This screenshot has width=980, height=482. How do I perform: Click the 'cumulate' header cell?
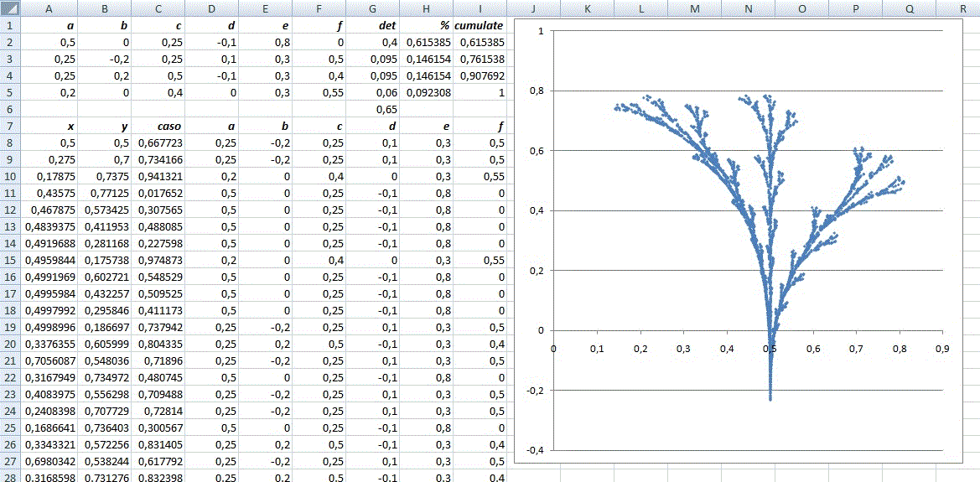(x=480, y=26)
